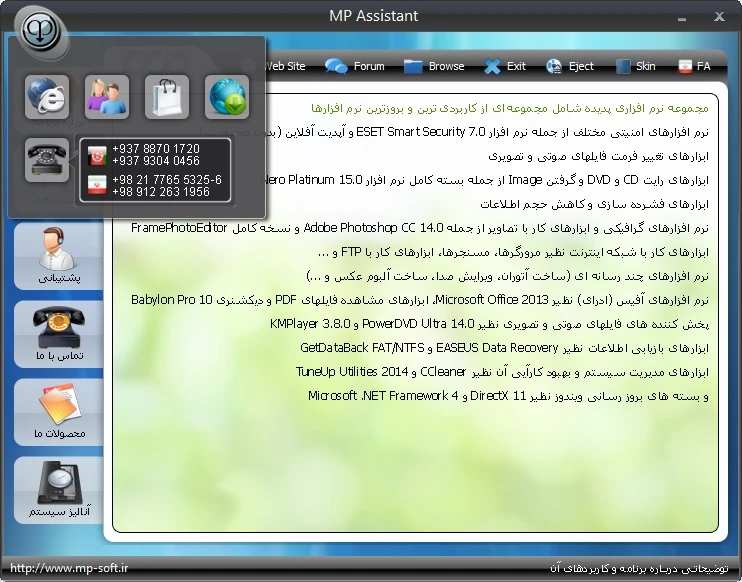Open the shopping bag icon

point(167,97)
